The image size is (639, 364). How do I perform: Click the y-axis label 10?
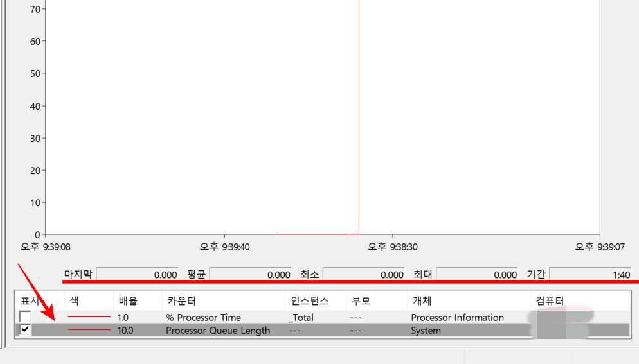[x=35, y=203]
